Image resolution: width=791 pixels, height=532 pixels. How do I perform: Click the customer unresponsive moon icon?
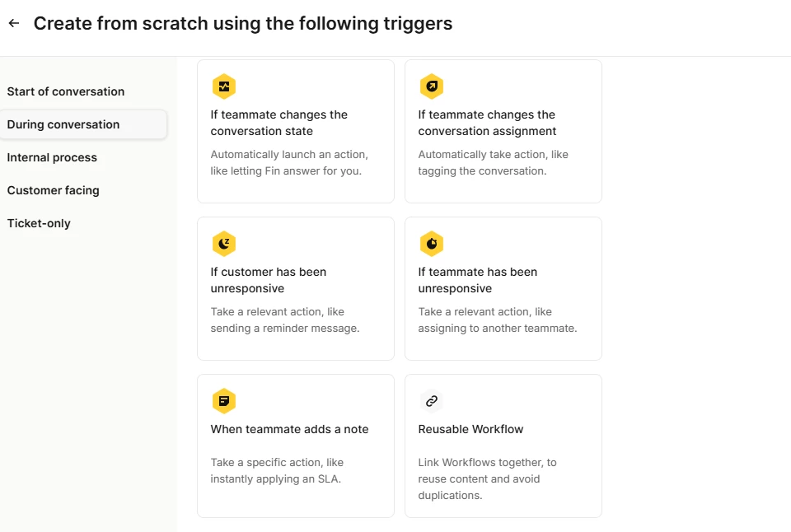[224, 244]
